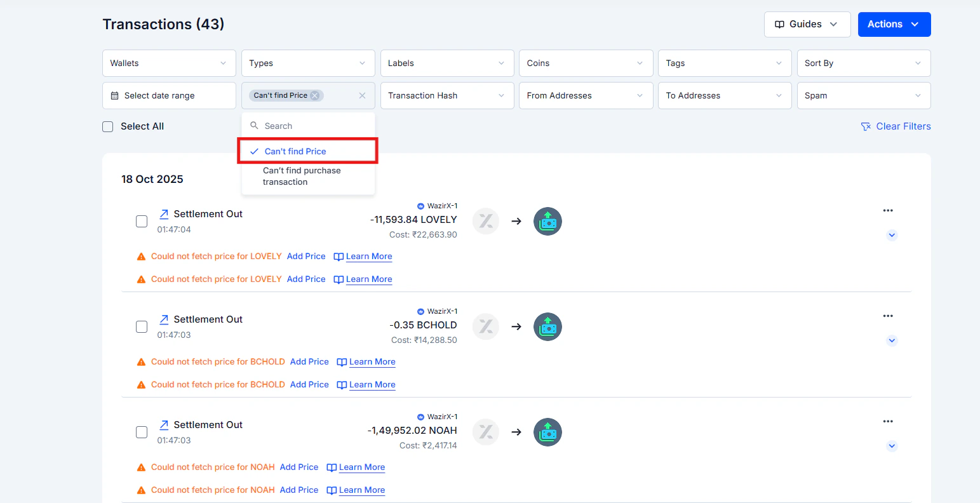The image size is (980, 503).
Task: Click second Learn More link for LOVELY
Action: [363, 279]
